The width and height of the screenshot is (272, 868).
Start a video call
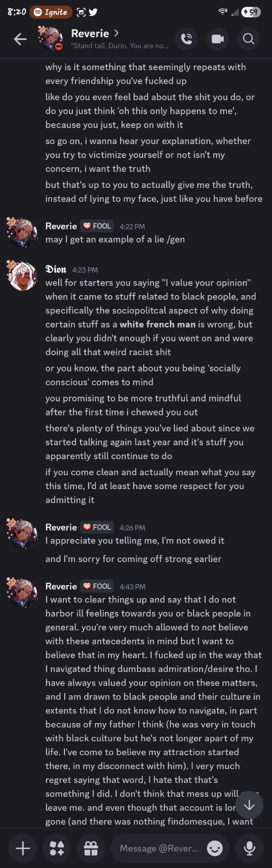pyautogui.click(x=217, y=39)
